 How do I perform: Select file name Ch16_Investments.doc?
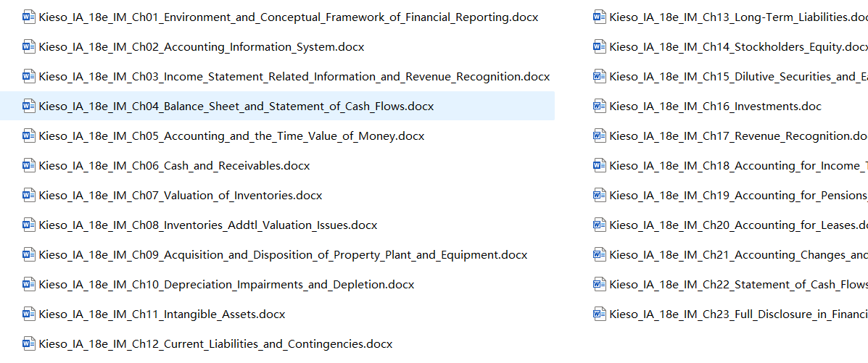point(715,107)
